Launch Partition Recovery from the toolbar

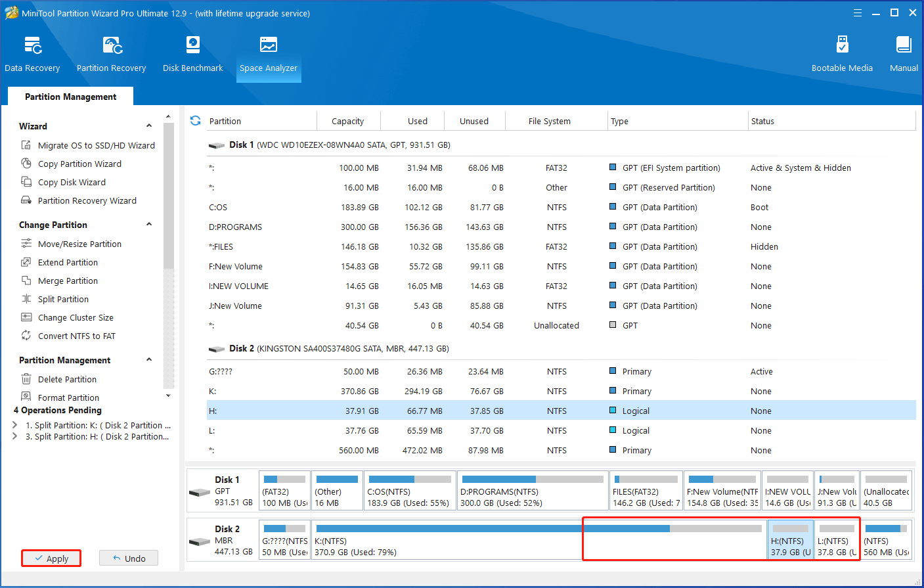click(111, 55)
